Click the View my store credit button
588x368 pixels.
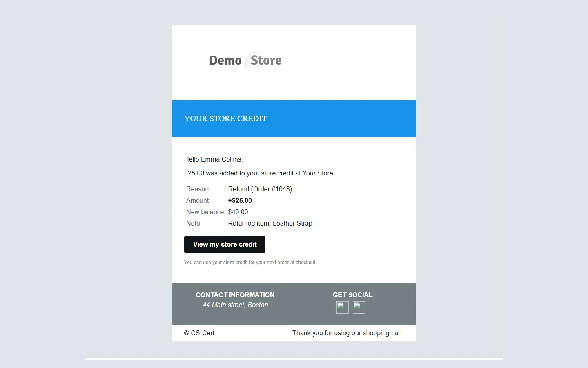(x=225, y=245)
